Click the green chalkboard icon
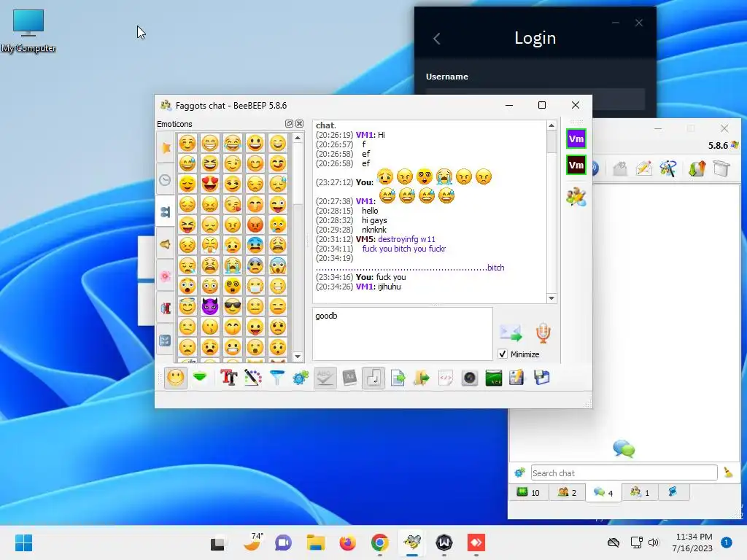The image size is (747, 560). point(494,378)
